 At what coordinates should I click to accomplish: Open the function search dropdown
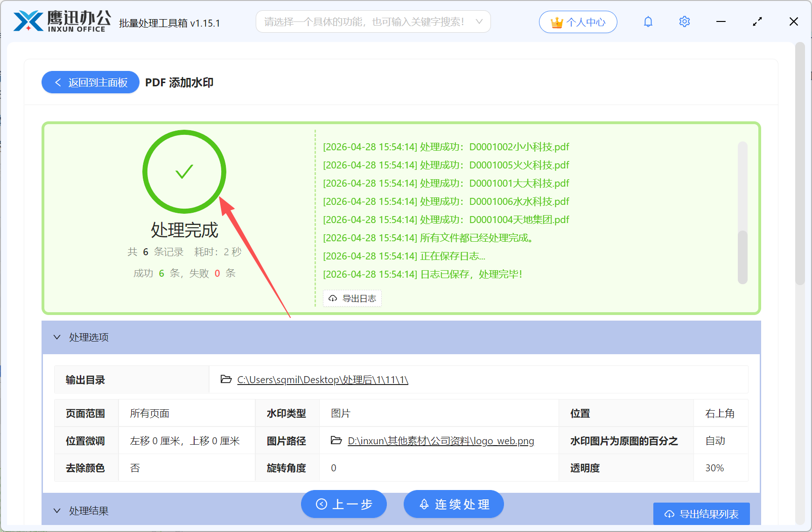click(x=479, y=21)
